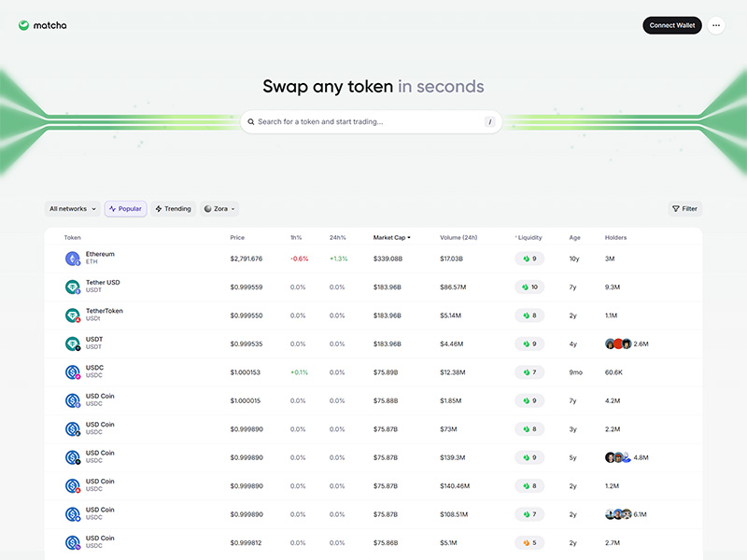Focus the token search input field
This screenshot has width=747, height=560.
[369, 122]
